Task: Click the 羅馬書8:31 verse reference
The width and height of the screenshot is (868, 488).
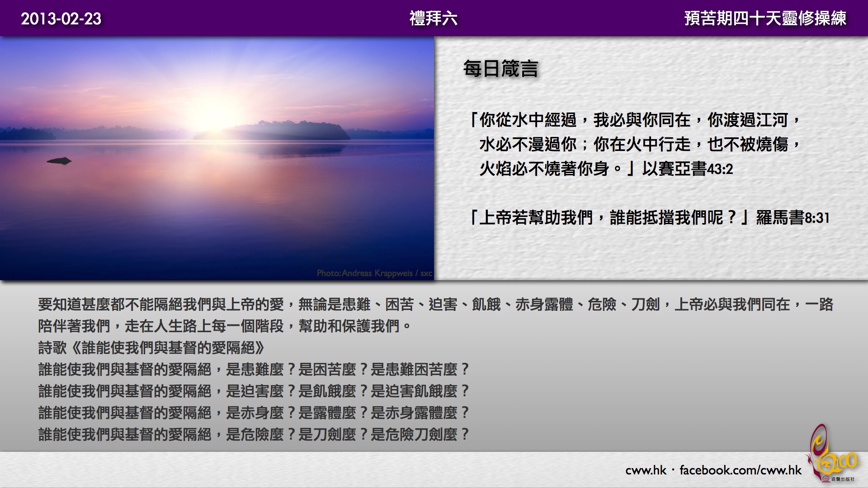Action: point(793,218)
